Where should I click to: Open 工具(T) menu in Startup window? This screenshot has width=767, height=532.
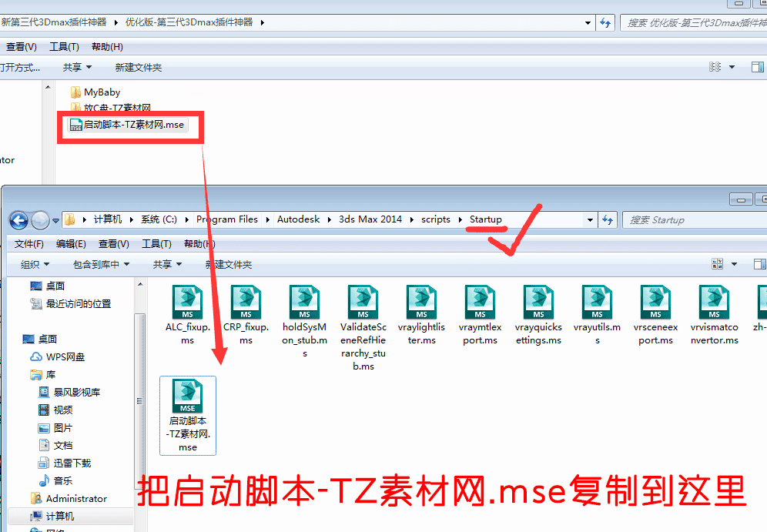(156, 243)
